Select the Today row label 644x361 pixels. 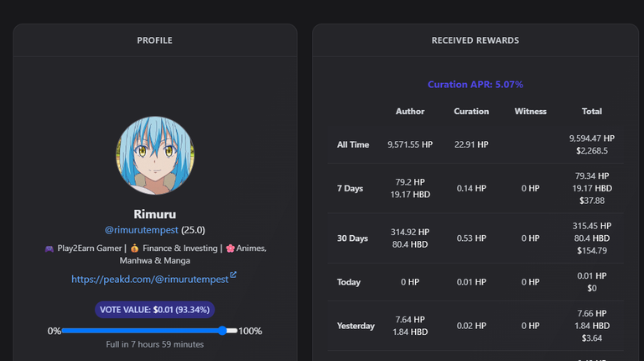pyautogui.click(x=349, y=282)
